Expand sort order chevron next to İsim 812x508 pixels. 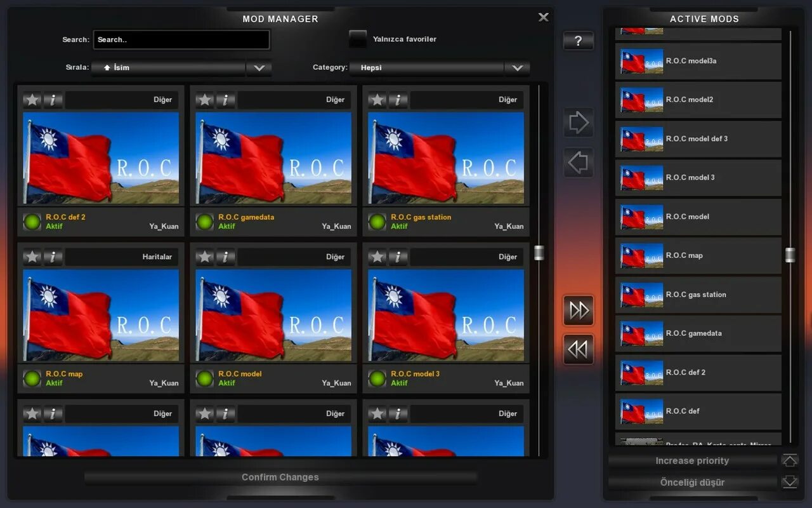pyautogui.click(x=259, y=67)
